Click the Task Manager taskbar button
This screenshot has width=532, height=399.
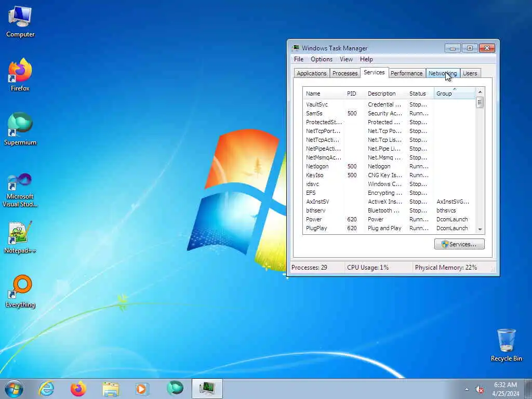(207, 389)
